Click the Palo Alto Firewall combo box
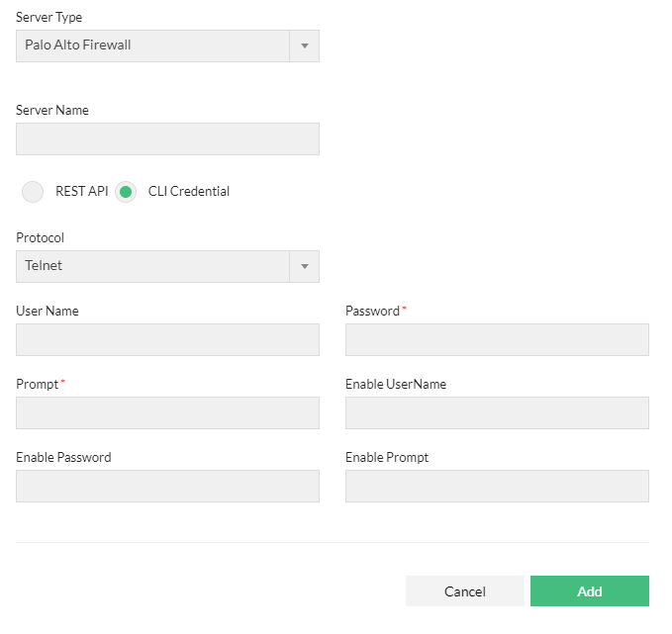The height and width of the screenshot is (634, 672). (x=152, y=45)
